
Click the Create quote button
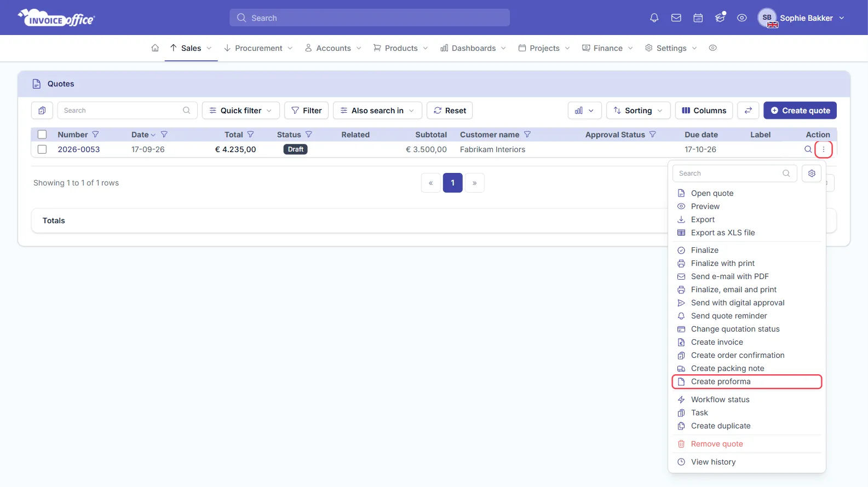tap(800, 111)
